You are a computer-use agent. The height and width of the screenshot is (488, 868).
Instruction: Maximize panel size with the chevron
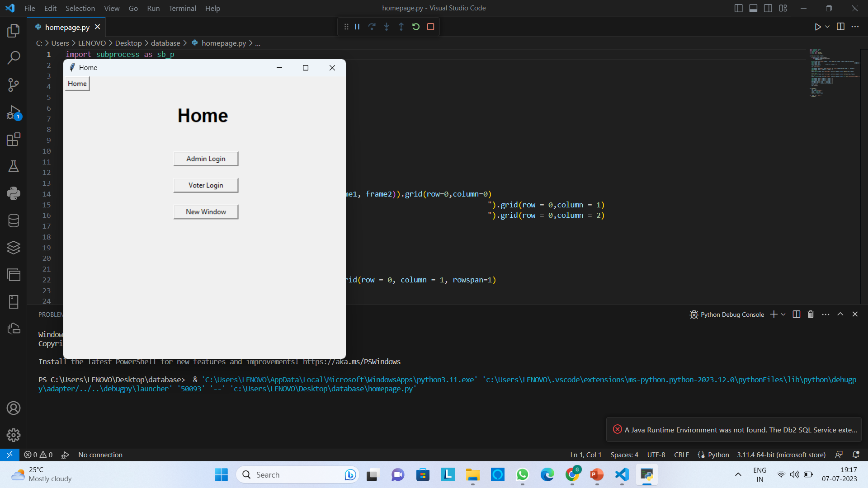coord(840,314)
